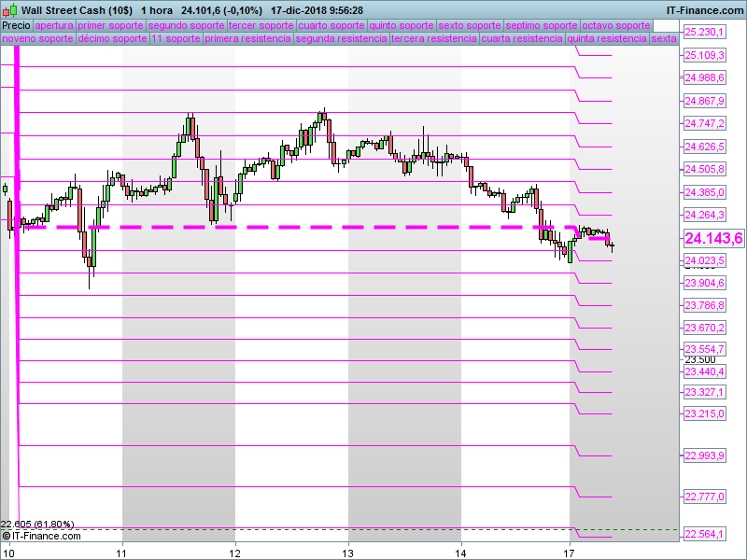The height and width of the screenshot is (560, 747).
Task: Open the segunda resistencia label
Action: click(x=341, y=38)
